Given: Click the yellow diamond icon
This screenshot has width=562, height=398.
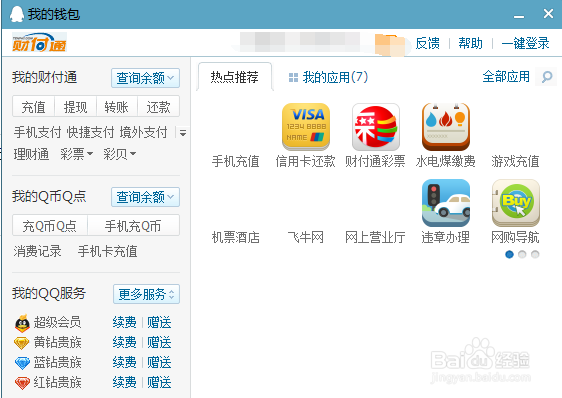Looking at the screenshot, I should 22,343.
